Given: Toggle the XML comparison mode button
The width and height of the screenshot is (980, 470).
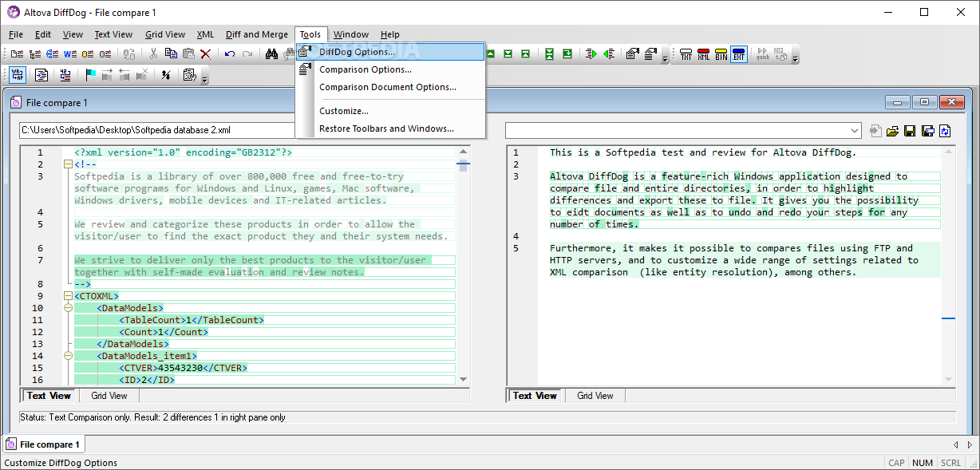Looking at the screenshot, I should (704, 54).
